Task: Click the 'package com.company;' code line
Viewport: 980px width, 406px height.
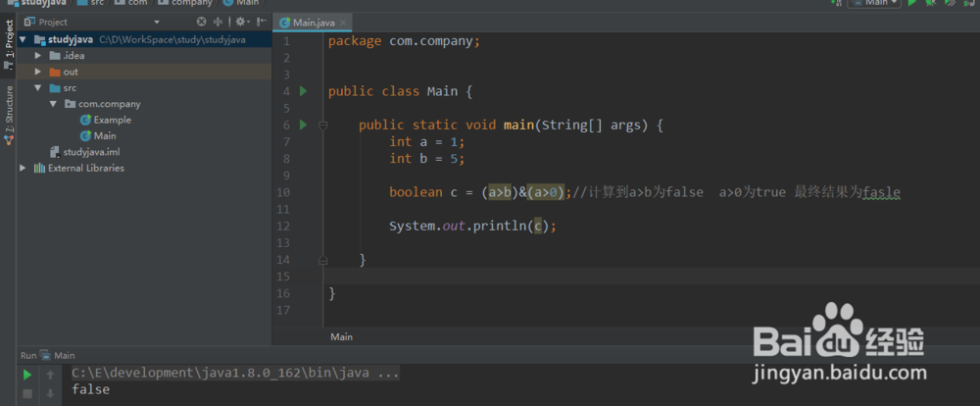Action: pos(405,41)
